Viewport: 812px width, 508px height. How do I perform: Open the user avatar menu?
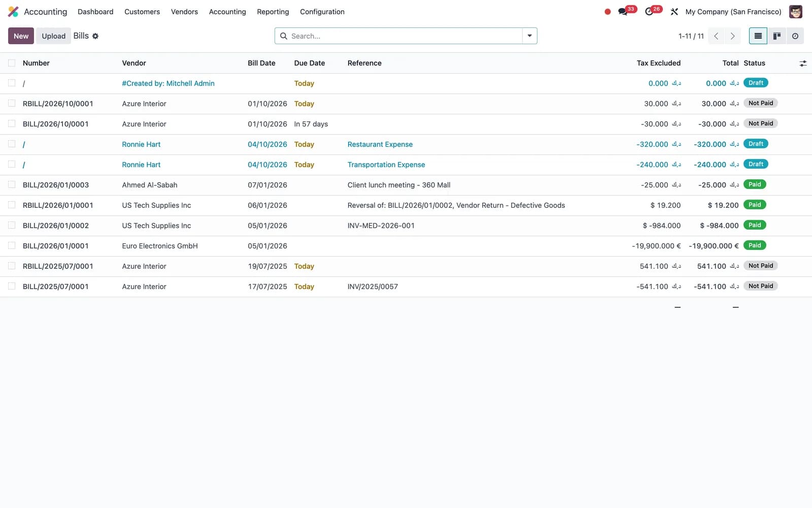[795, 12]
